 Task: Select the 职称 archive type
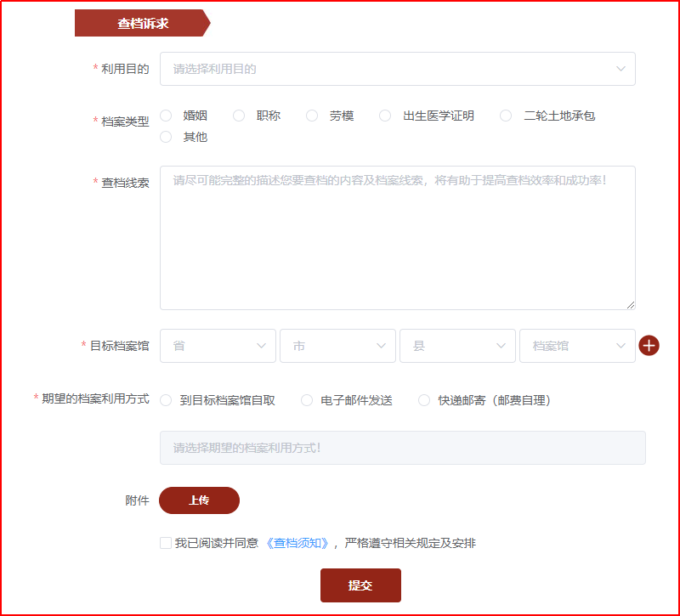coord(239,116)
